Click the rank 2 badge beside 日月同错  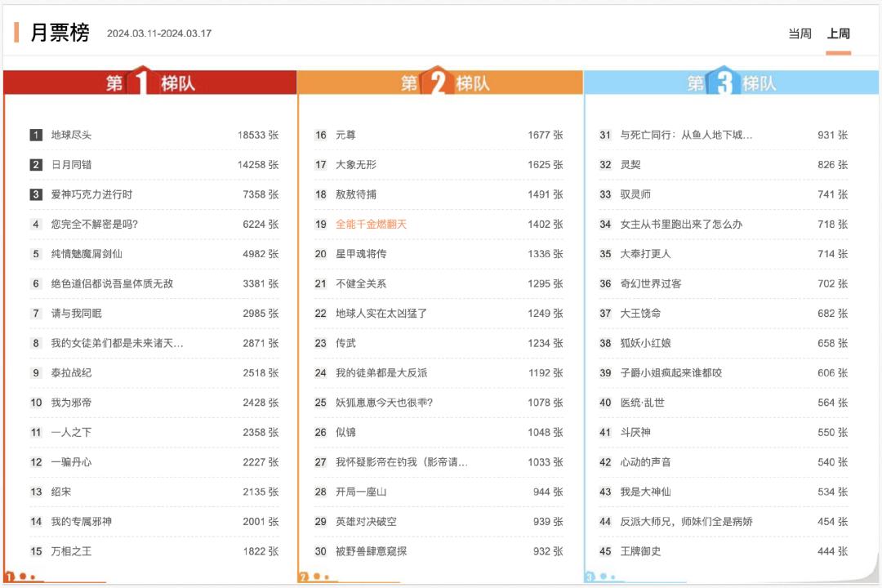pos(36,165)
